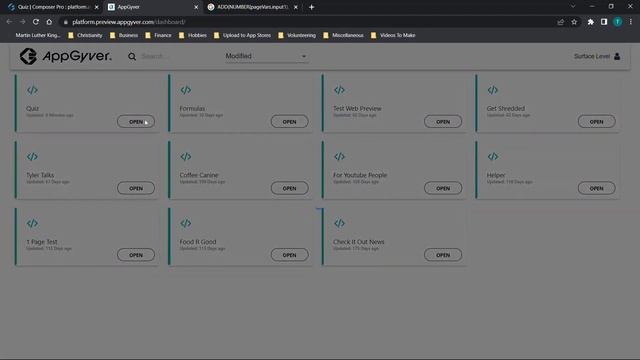The width and height of the screenshot is (640, 360).
Task: Open the Business bookmarks folder
Action: coord(124,36)
